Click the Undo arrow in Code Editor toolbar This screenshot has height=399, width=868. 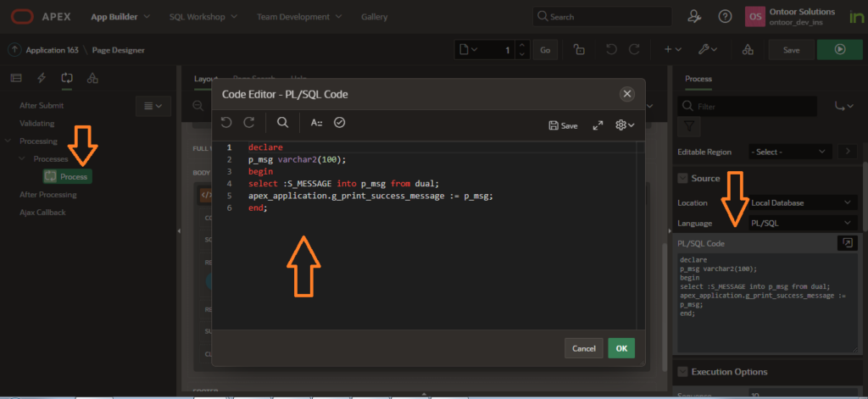[x=226, y=123]
